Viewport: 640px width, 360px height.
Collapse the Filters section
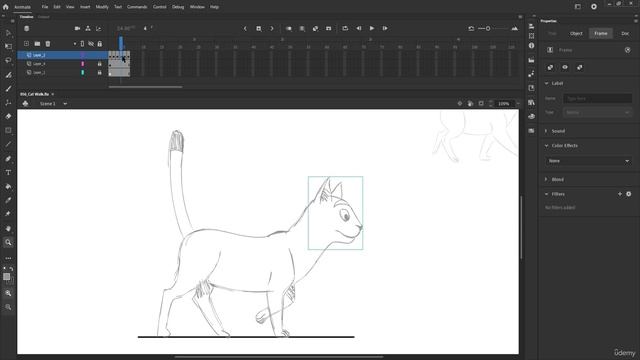(x=547, y=194)
